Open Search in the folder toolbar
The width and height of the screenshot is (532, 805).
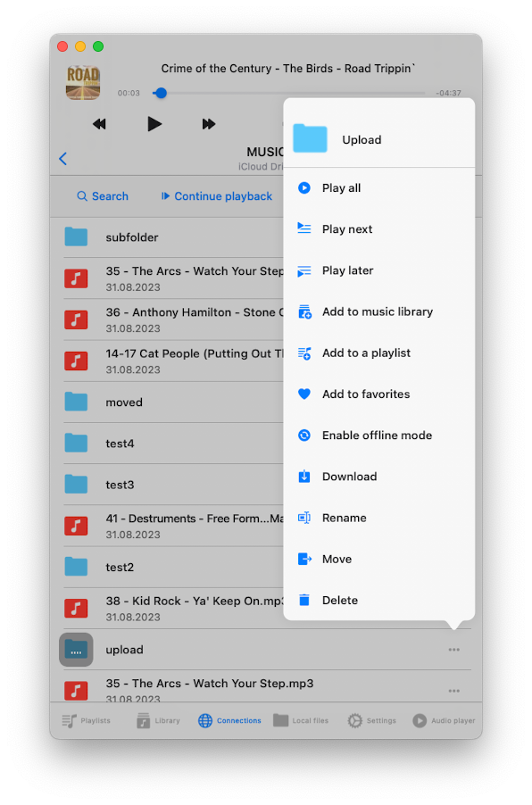click(103, 196)
